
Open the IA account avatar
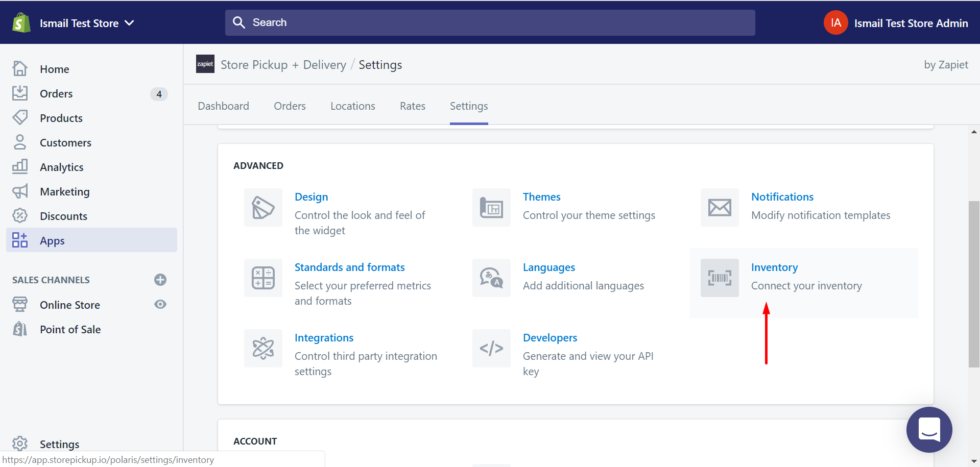point(835,22)
